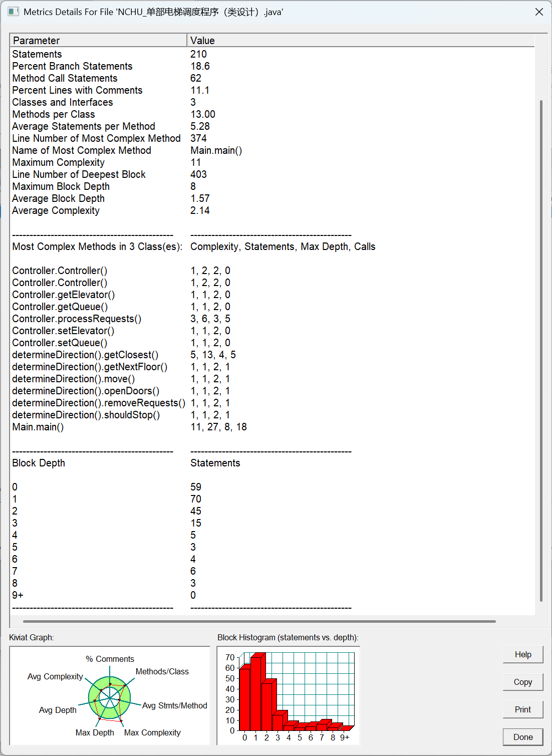Click the Kiviat Graph label
552x756 pixels.
(x=32, y=637)
